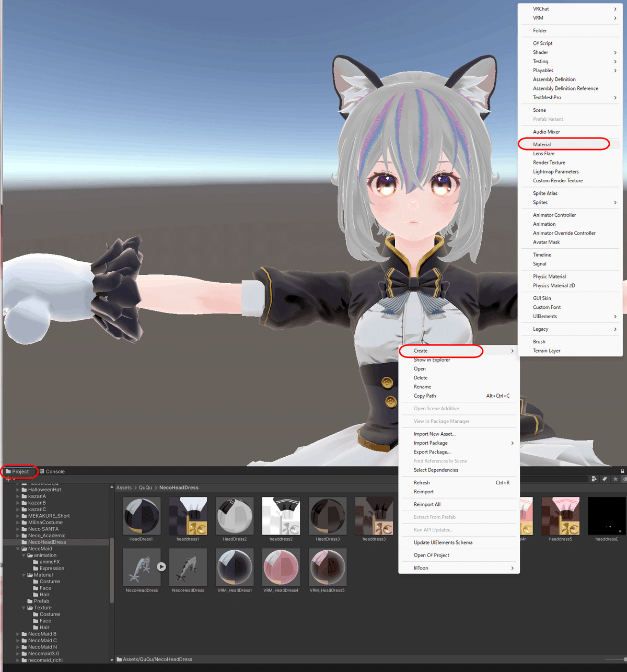Click Copy Path menu entry

[x=459, y=396]
